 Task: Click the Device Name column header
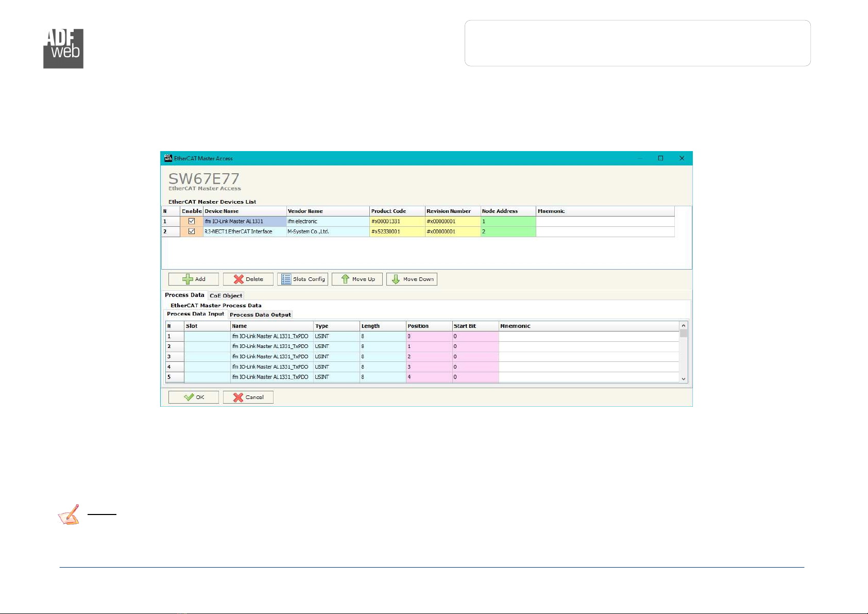[x=245, y=211]
